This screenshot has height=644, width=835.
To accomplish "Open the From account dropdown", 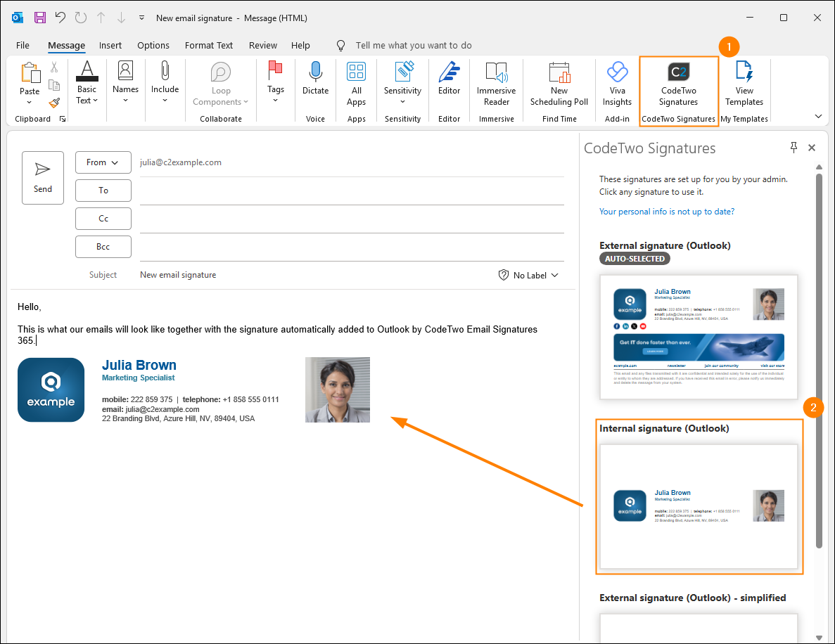I will (103, 162).
